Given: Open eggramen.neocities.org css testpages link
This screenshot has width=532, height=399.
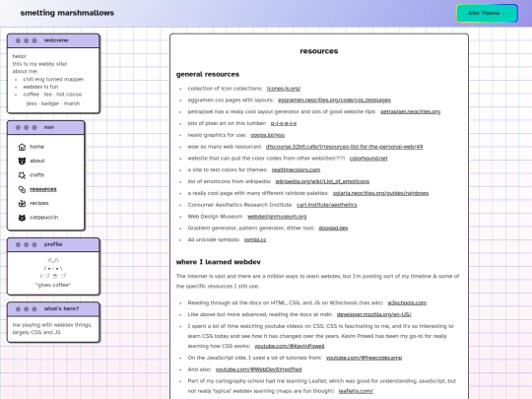Looking at the screenshot, I should point(334,100).
